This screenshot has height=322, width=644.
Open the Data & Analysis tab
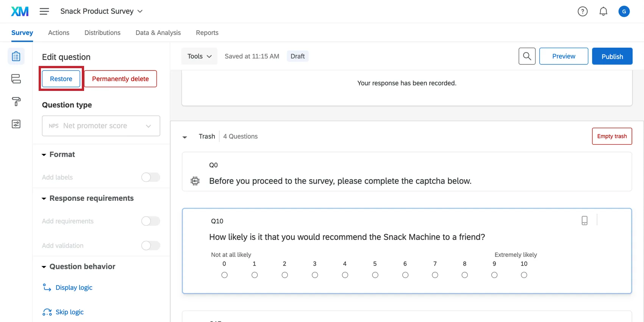[x=158, y=33]
